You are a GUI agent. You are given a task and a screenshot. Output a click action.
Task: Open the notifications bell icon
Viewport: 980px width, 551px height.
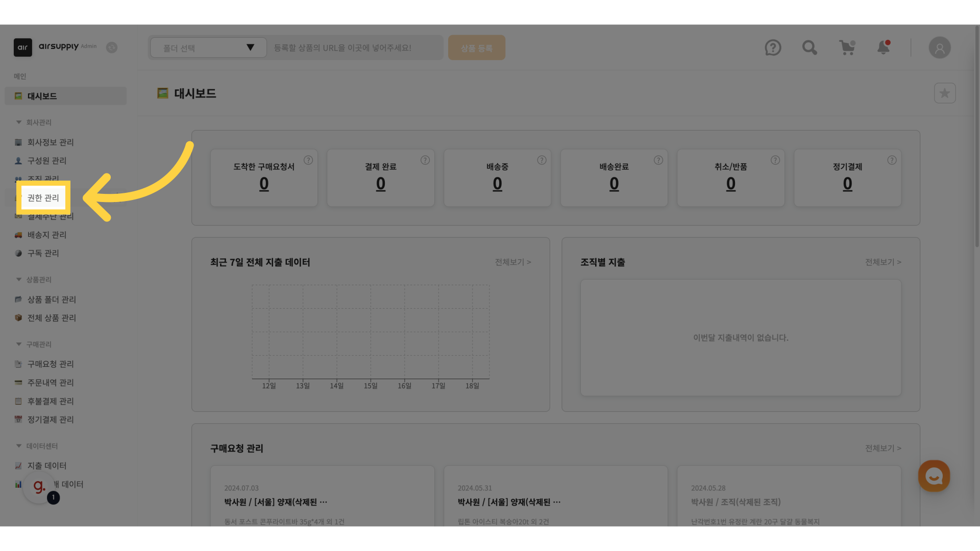884,47
